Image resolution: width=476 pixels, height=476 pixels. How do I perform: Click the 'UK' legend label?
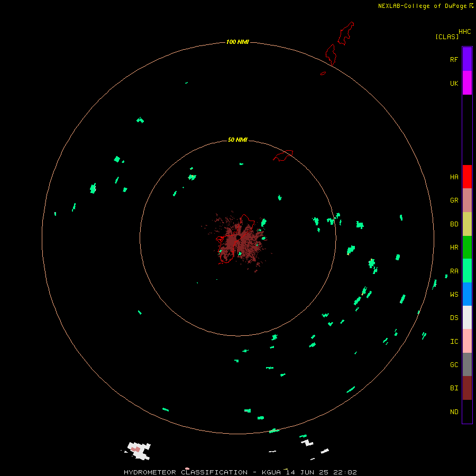click(454, 84)
